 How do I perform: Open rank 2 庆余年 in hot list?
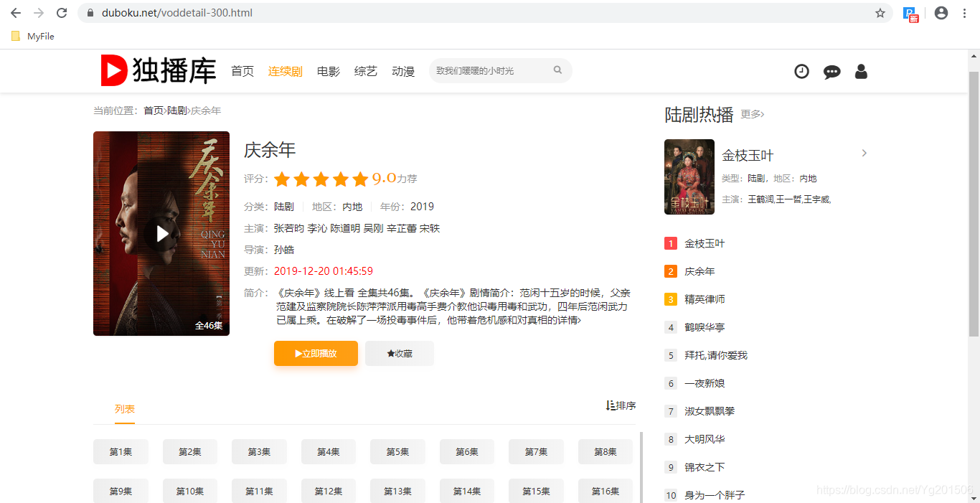point(699,271)
